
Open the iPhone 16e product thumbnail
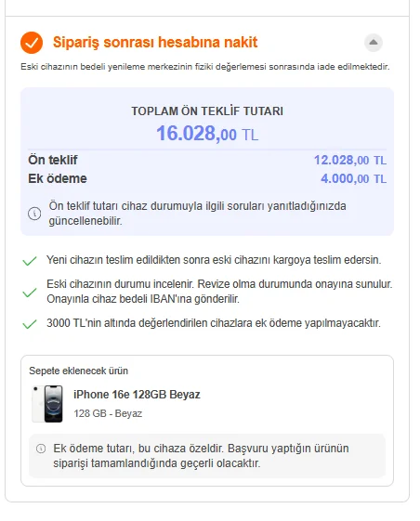click(x=47, y=404)
